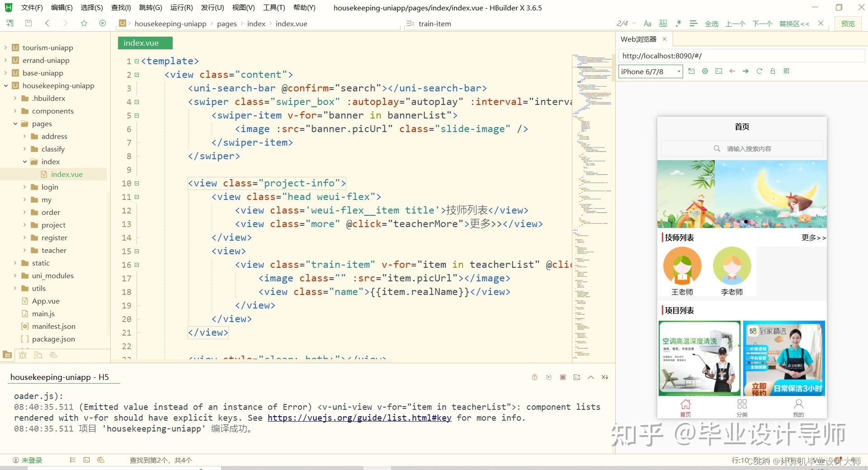Show the QR code icon in preview toolbar
Viewport: 868px width, 470px height.
(786, 71)
